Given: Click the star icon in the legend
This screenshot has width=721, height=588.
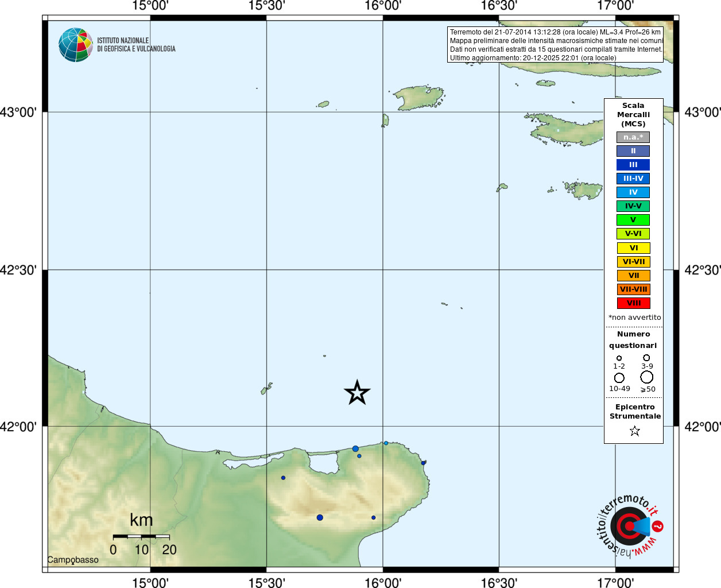Looking at the screenshot, I should coord(634,431).
